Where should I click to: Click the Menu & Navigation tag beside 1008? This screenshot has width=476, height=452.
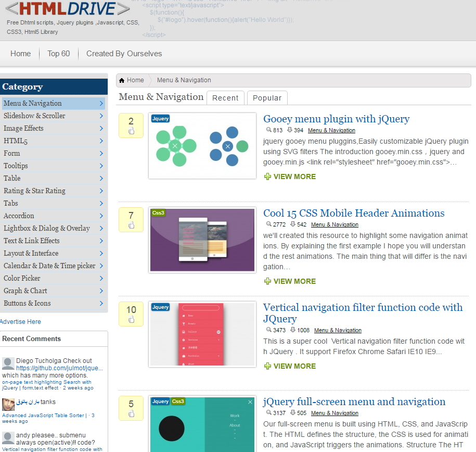[x=338, y=330]
